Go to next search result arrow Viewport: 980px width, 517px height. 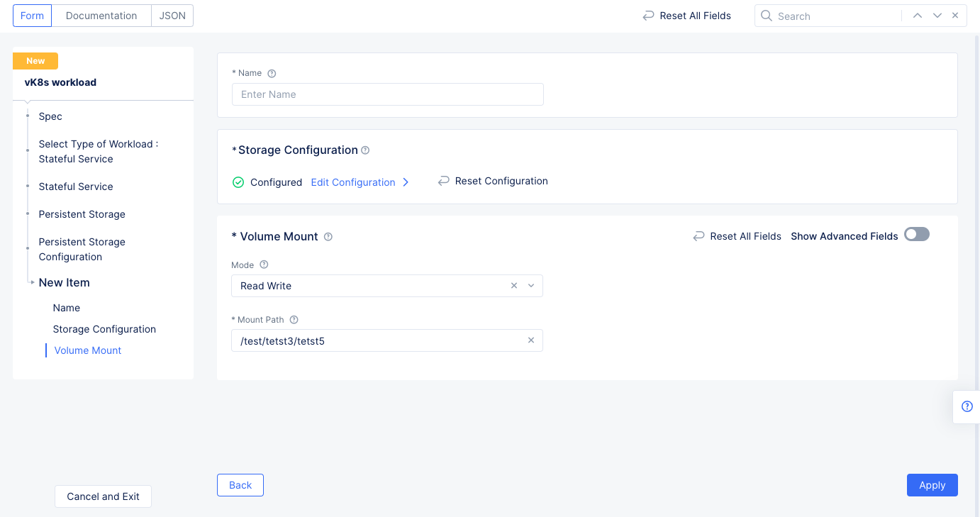pyautogui.click(x=937, y=16)
